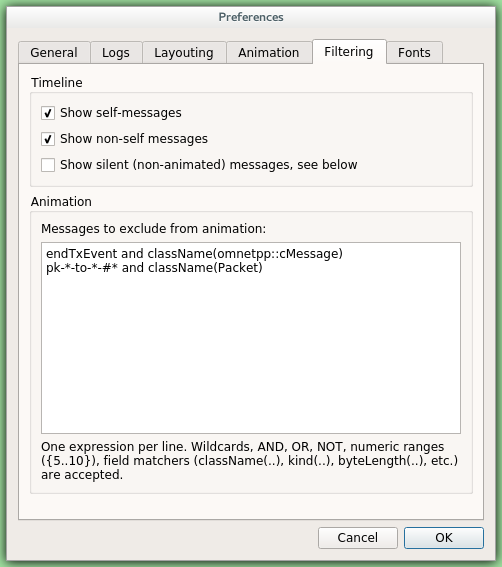Go to the Animation tab
This screenshot has height=567, width=502.
click(x=269, y=52)
